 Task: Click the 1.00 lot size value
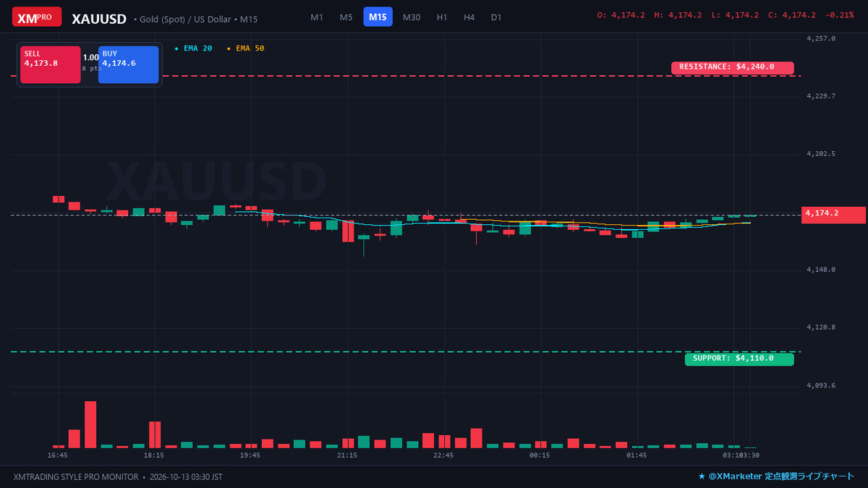tap(90, 57)
